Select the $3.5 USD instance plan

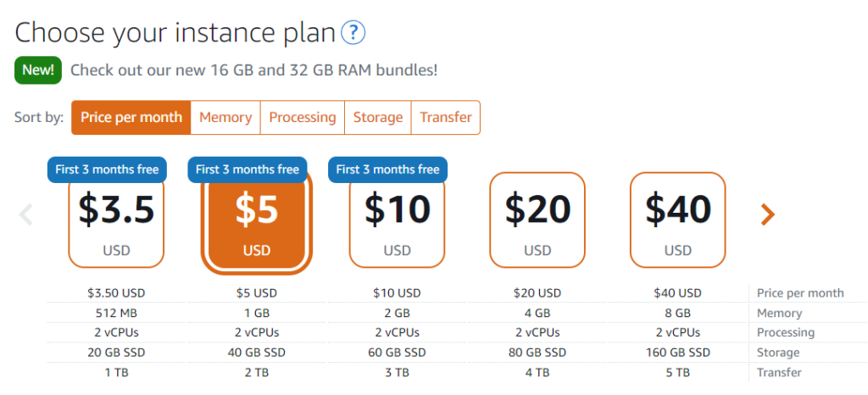tap(116, 220)
